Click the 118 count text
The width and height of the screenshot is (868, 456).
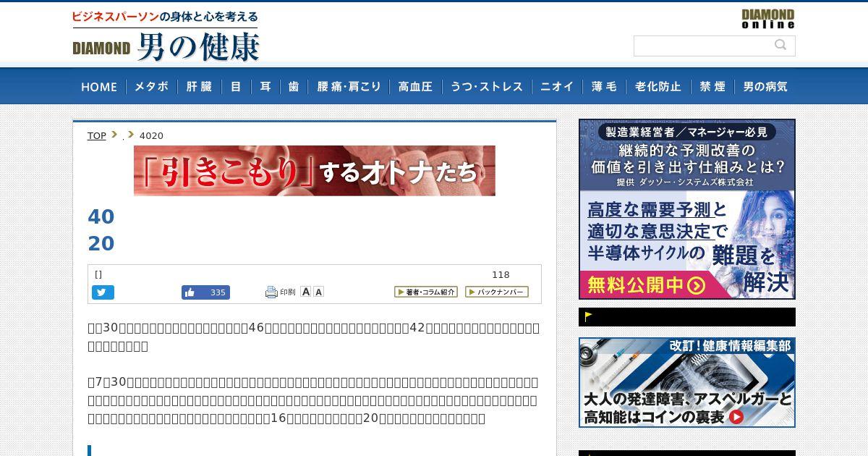[501, 274]
